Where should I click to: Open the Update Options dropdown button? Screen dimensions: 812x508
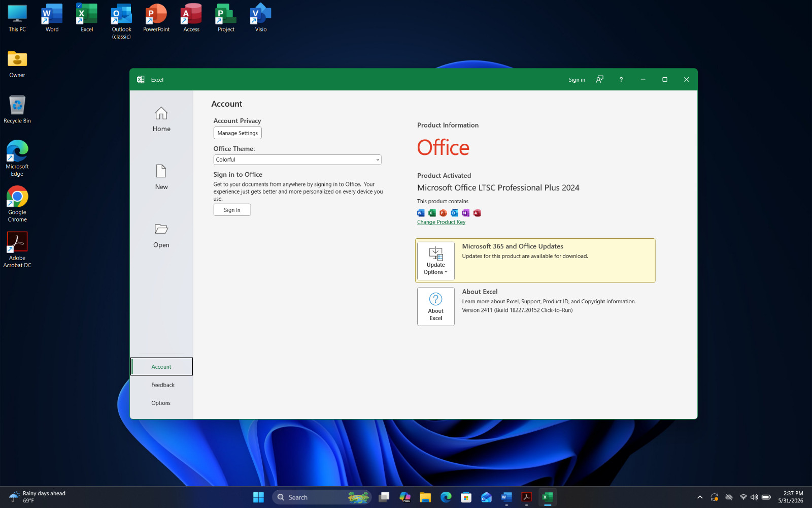pyautogui.click(x=436, y=261)
